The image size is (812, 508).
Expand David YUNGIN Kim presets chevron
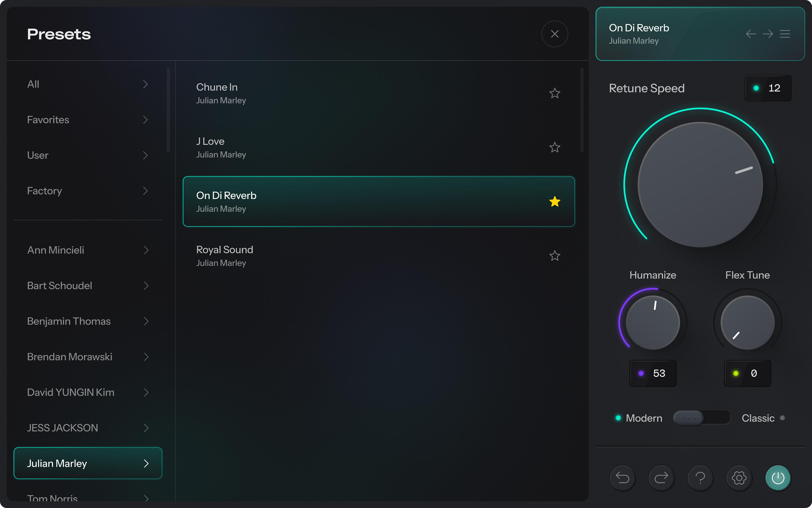tap(146, 392)
